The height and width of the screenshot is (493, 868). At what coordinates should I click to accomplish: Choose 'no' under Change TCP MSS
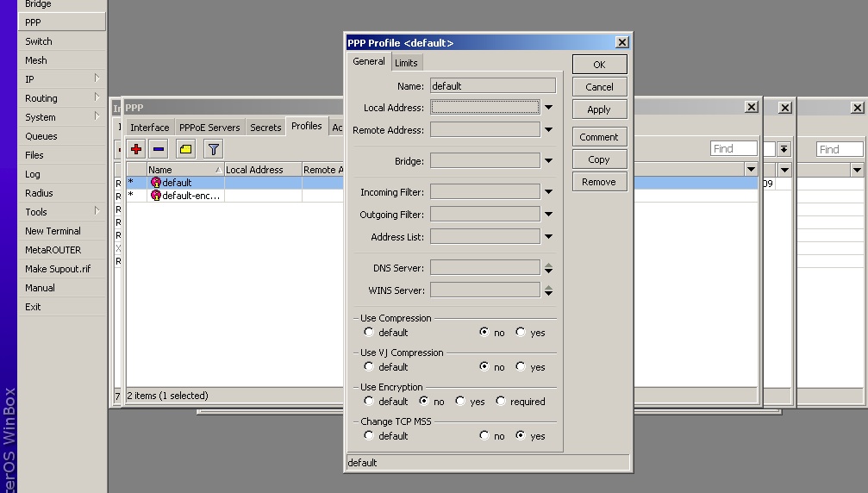coord(484,435)
